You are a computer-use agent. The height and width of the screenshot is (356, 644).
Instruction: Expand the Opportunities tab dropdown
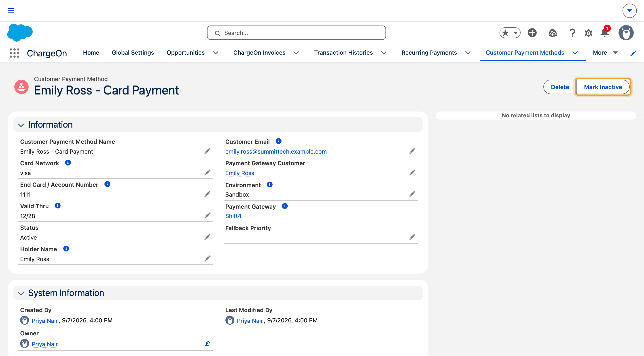click(216, 53)
